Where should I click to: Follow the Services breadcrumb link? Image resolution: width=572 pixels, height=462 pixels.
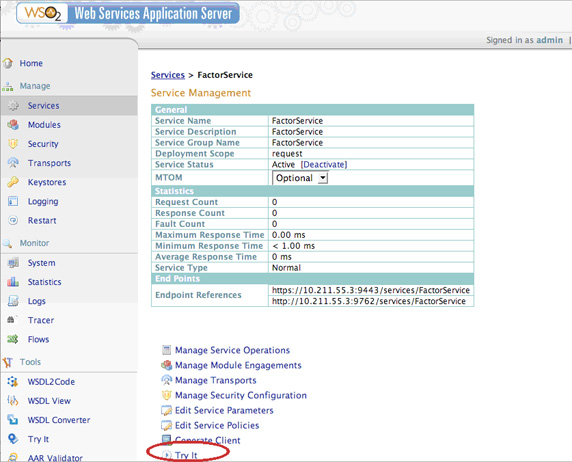[168, 75]
